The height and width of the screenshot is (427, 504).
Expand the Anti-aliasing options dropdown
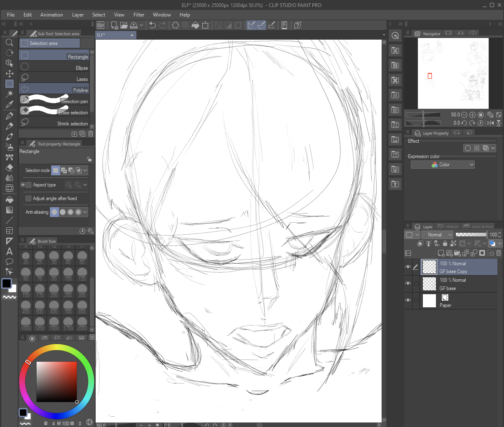[x=85, y=212]
